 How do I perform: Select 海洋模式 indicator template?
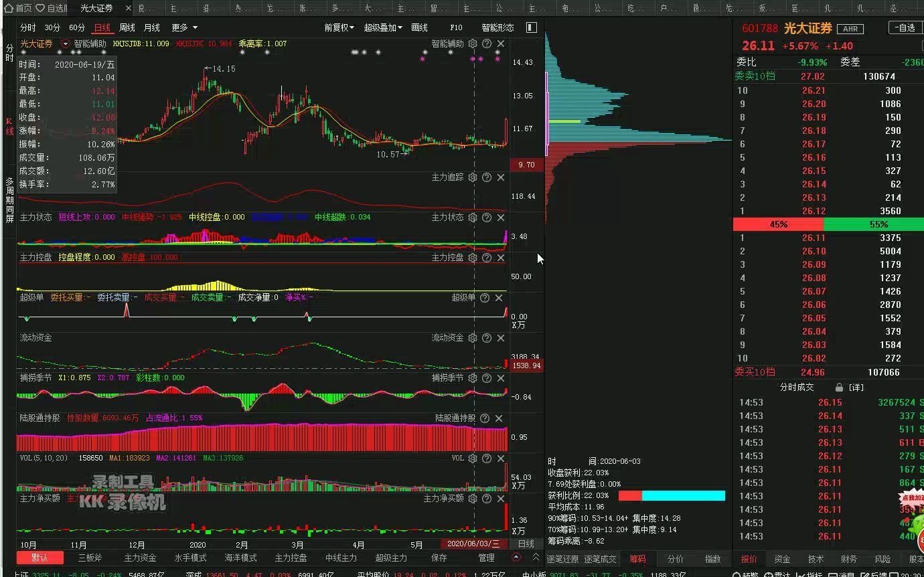coord(241,558)
